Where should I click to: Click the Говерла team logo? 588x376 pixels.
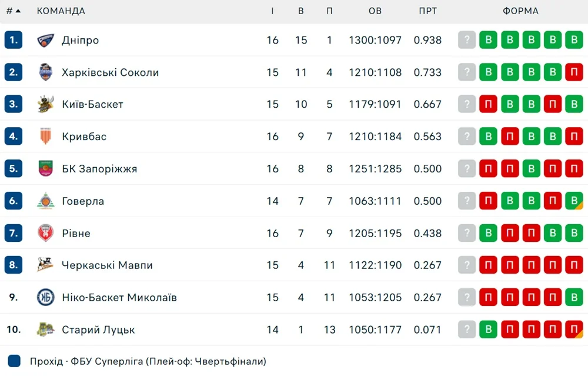point(46,201)
